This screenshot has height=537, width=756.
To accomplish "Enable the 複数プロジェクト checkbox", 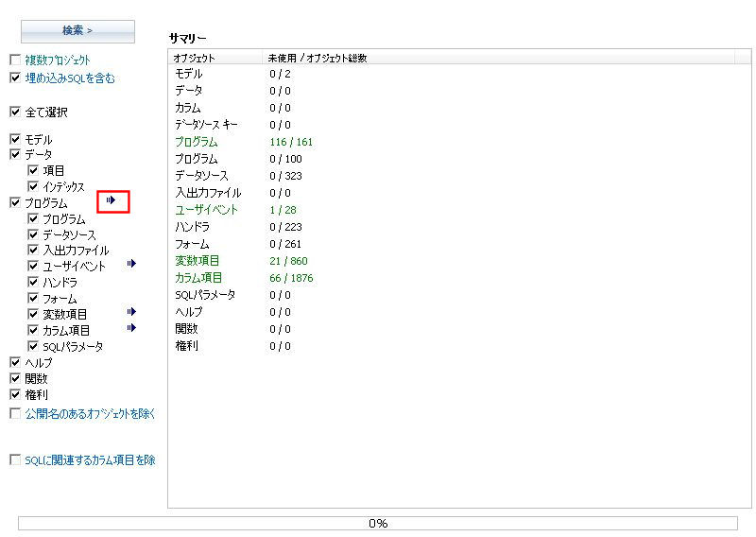I will point(15,60).
